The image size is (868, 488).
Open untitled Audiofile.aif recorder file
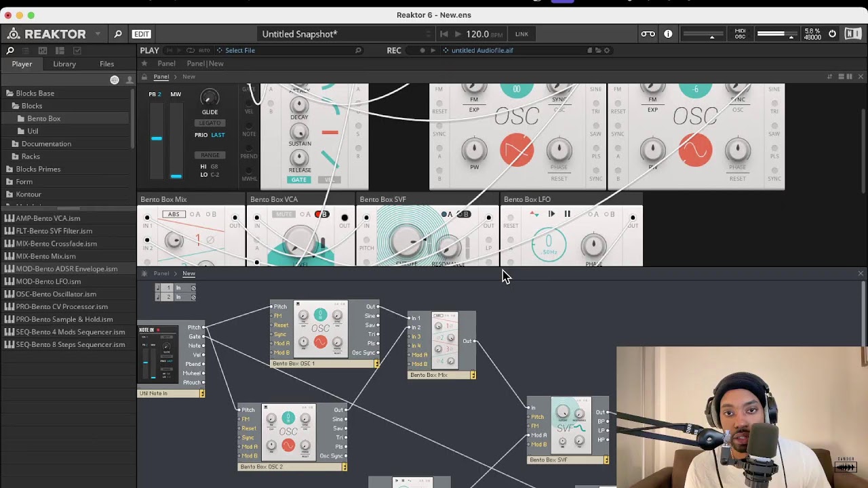click(x=482, y=50)
